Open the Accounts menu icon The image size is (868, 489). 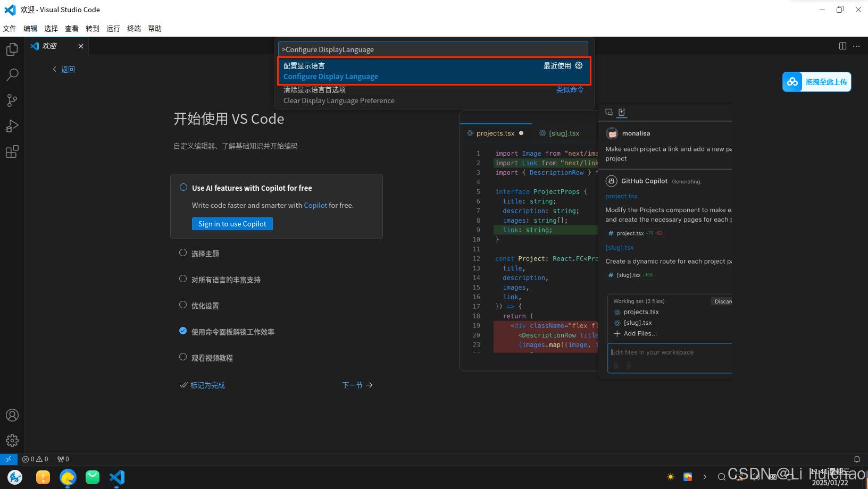point(12,415)
